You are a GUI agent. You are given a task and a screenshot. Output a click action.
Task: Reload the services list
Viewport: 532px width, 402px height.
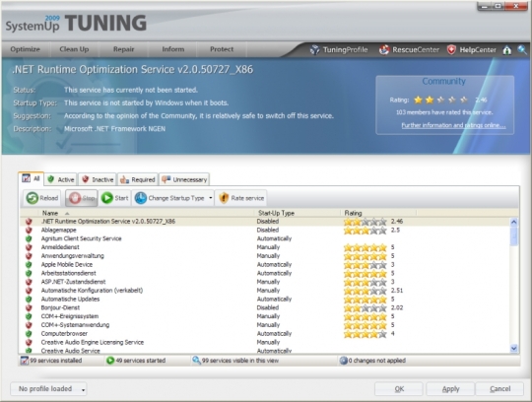42,198
